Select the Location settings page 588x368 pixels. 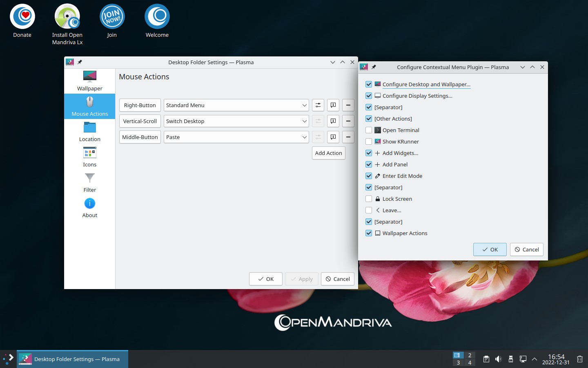(x=90, y=132)
